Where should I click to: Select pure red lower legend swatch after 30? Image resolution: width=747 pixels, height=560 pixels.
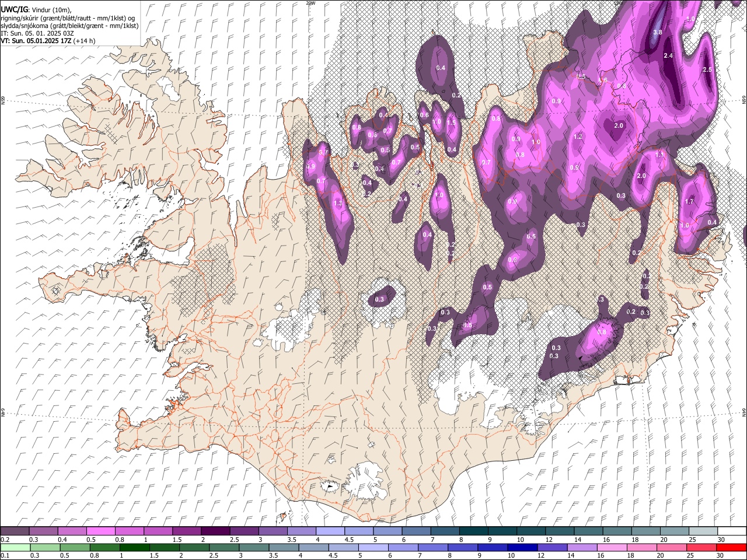pos(731,547)
